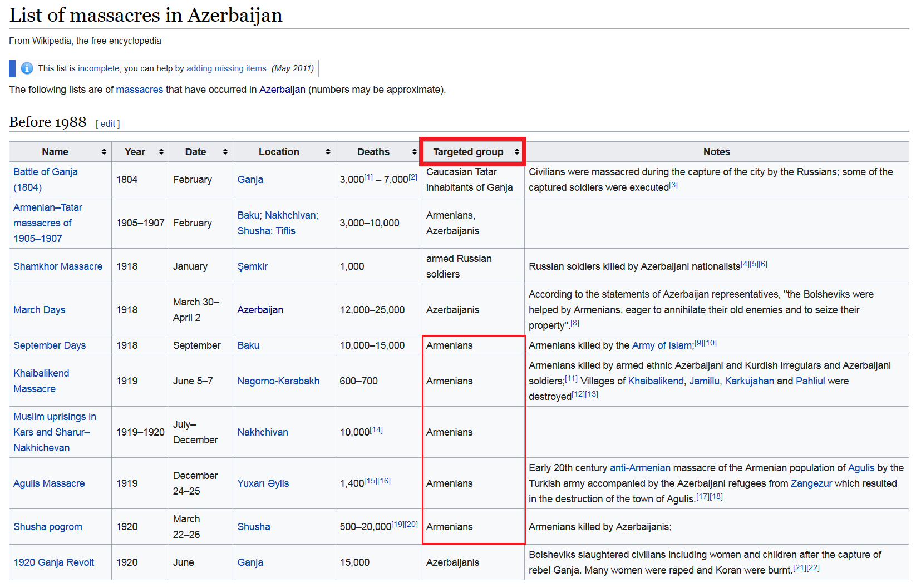Open 'Shusha pogrom' article link
Viewport: 916px width, 588px height.
click(x=48, y=527)
